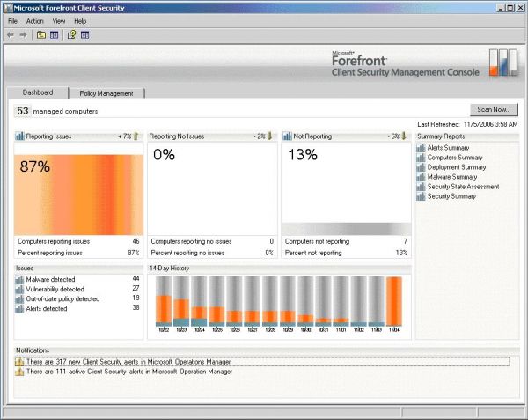Click the Out-of-date policy detected link
Viewport: 528px width, 420px height.
[62, 299]
